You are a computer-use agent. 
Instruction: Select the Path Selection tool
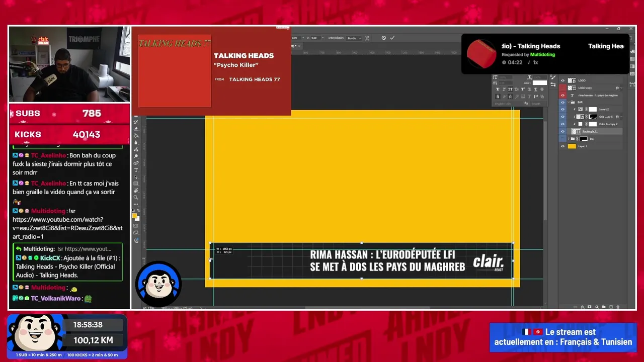(x=136, y=177)
